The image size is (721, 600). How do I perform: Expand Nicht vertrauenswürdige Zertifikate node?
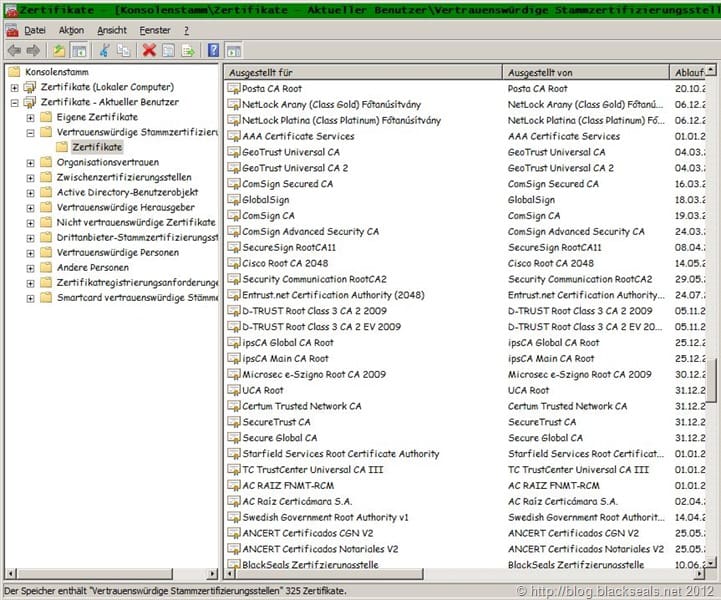click(30, 223)
